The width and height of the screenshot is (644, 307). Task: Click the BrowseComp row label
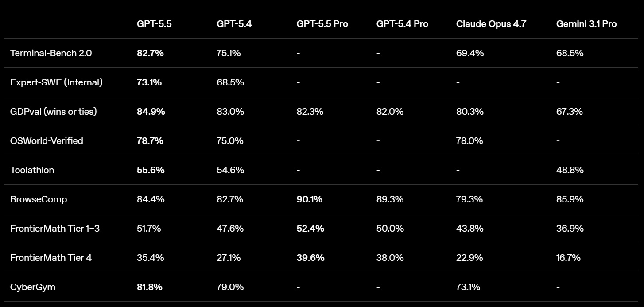(39, 199)
